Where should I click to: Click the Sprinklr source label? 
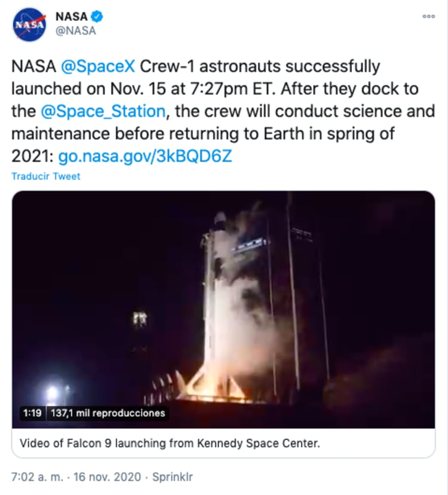pyautogui.click(x=173, y=477)
